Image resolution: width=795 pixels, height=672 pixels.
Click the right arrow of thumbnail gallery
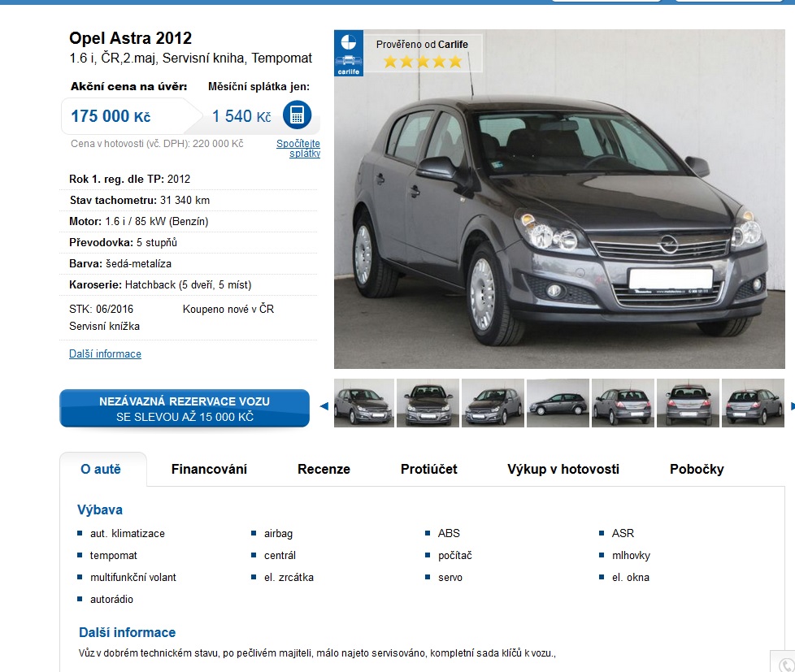click(792, 405)
